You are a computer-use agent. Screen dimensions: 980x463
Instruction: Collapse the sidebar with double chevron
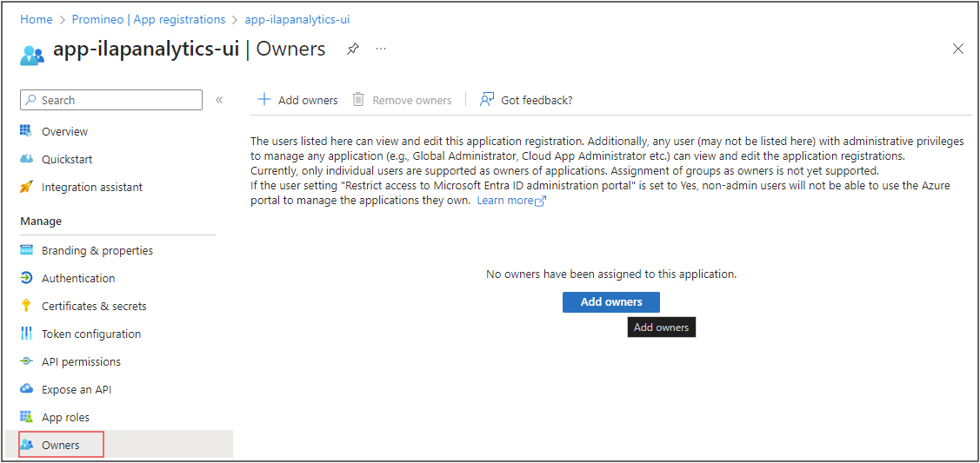[219, 100]
